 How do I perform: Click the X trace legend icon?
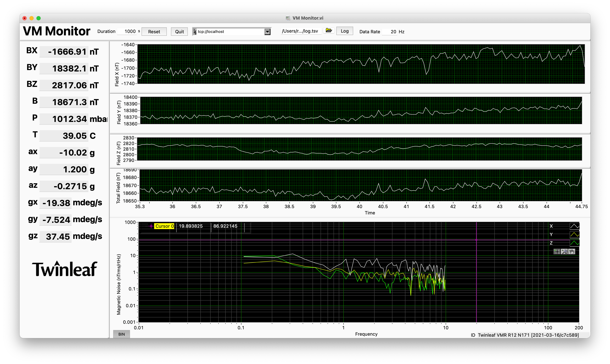(574, 226)
